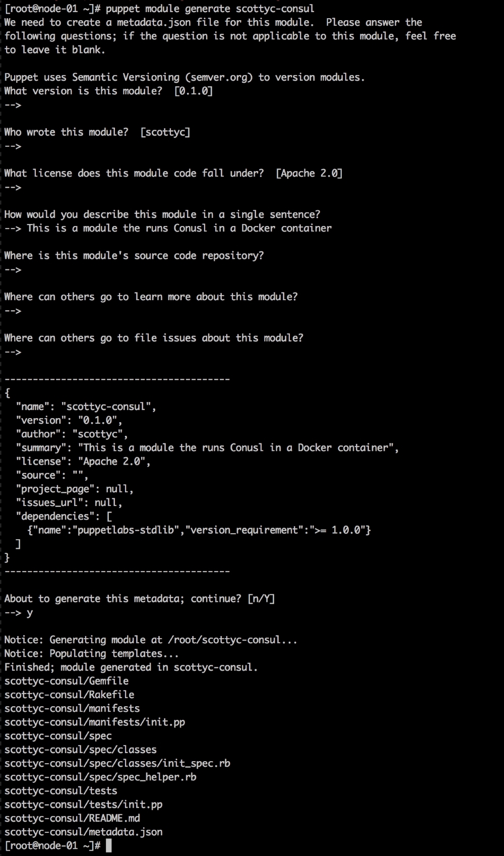Click the typed module description answer line
Viewport: 504px width, 856px height.
coord(179,228)
